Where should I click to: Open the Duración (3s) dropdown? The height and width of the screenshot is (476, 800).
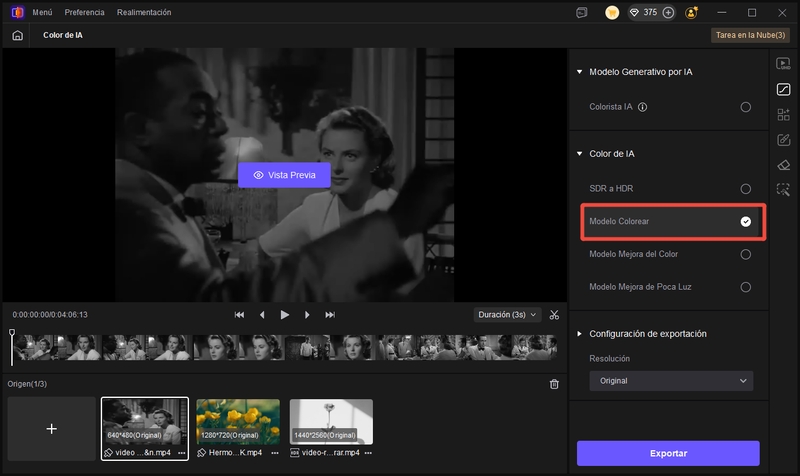(x=507, y=314)
